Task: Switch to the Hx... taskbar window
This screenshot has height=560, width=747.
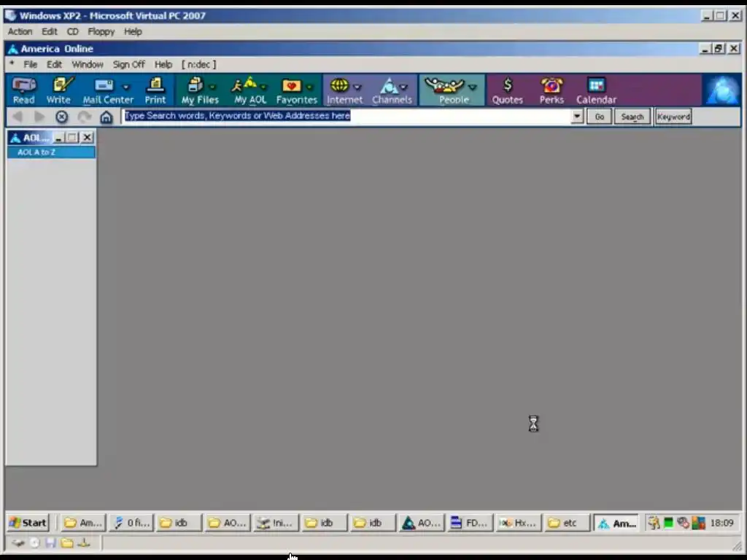Action: click(x=517, y=523)
